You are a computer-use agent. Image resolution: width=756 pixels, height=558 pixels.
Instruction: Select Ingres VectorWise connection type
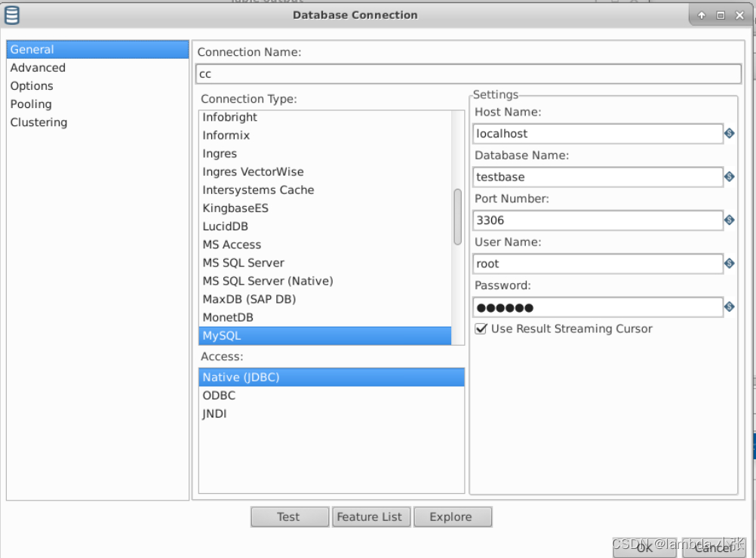point(325,172)
